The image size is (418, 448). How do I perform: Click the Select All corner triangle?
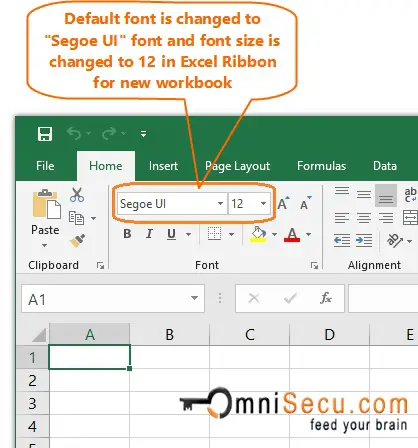click(x=39, y=335)
